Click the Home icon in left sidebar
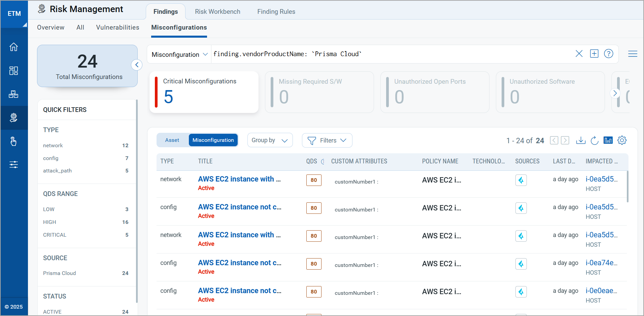Viewport: 644px width, 316px height. (x=13, y=47)
